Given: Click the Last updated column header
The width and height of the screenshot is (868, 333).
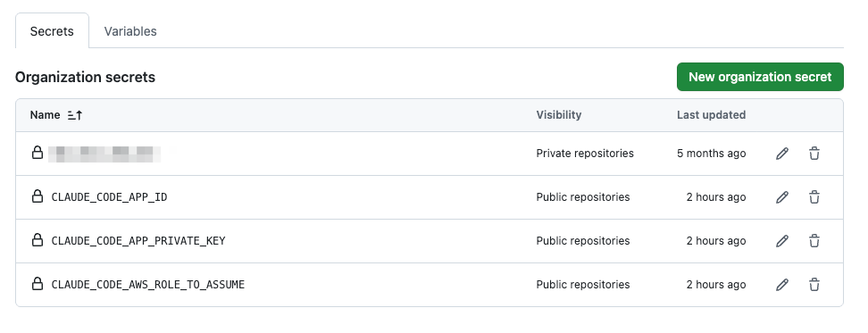Looking at the screenshot, I should (712, 115).
